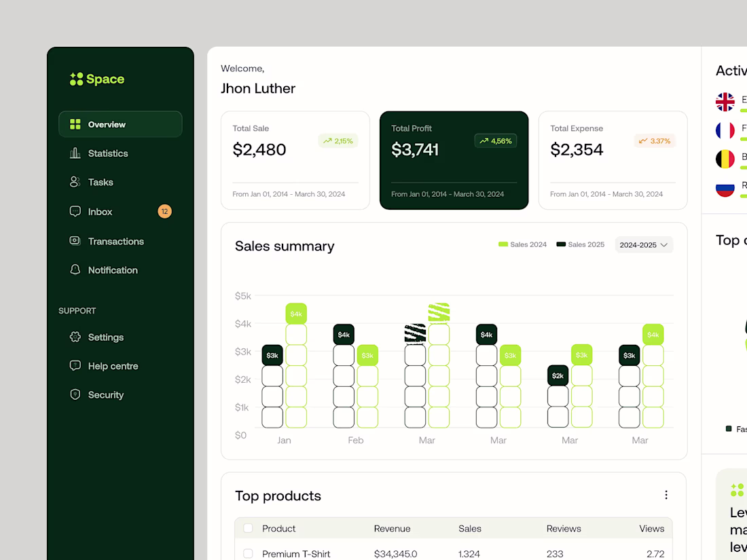
Task: Open the Top products three-dot menu
Action: (x=666, y=496)
